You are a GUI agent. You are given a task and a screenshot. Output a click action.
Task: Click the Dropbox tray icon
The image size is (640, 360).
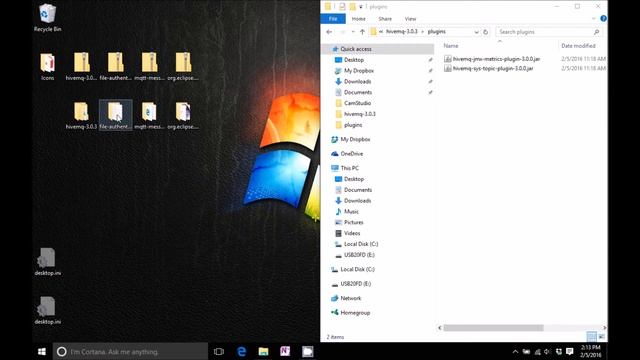(559, 351)
